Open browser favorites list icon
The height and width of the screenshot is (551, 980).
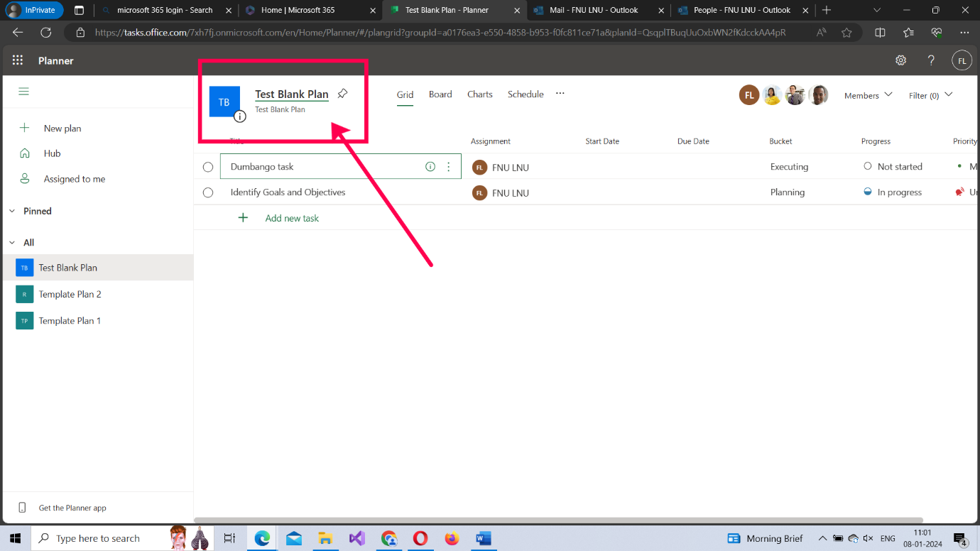(x=908, y=33)
